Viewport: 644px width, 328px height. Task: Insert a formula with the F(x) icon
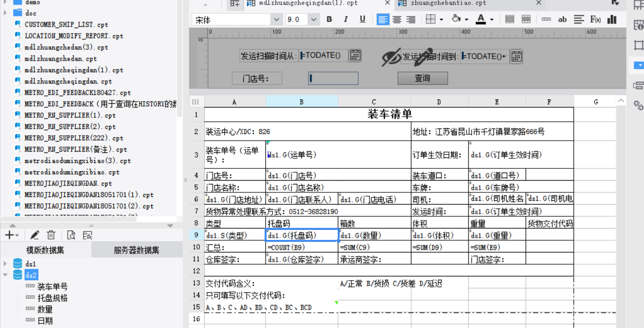[x=595, y=19]
